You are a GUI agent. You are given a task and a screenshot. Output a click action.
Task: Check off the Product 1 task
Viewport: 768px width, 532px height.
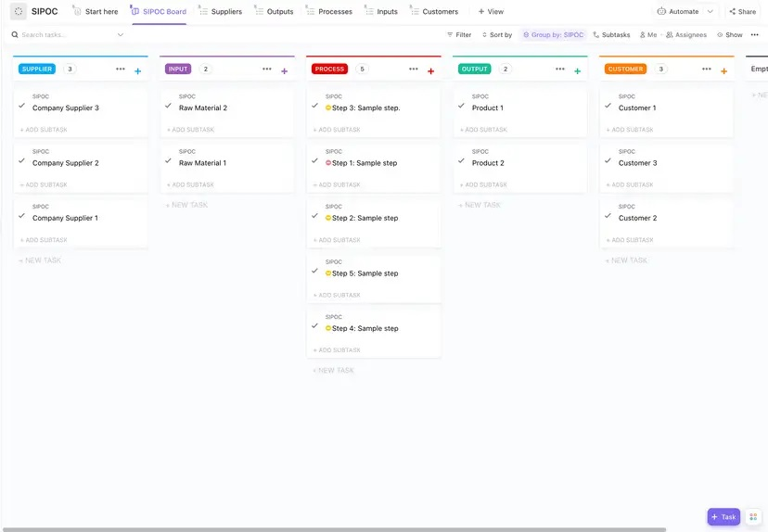click(x=461, y=106)
